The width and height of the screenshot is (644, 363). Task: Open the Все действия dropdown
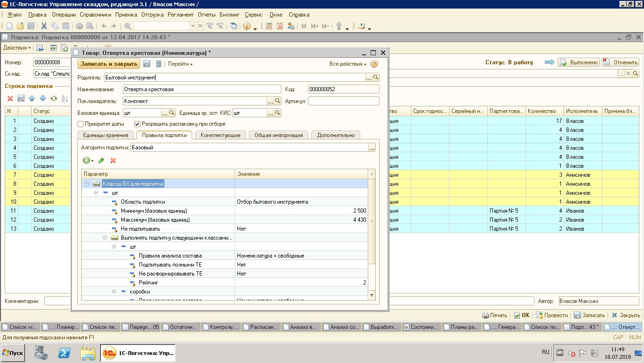coord(348,64)
